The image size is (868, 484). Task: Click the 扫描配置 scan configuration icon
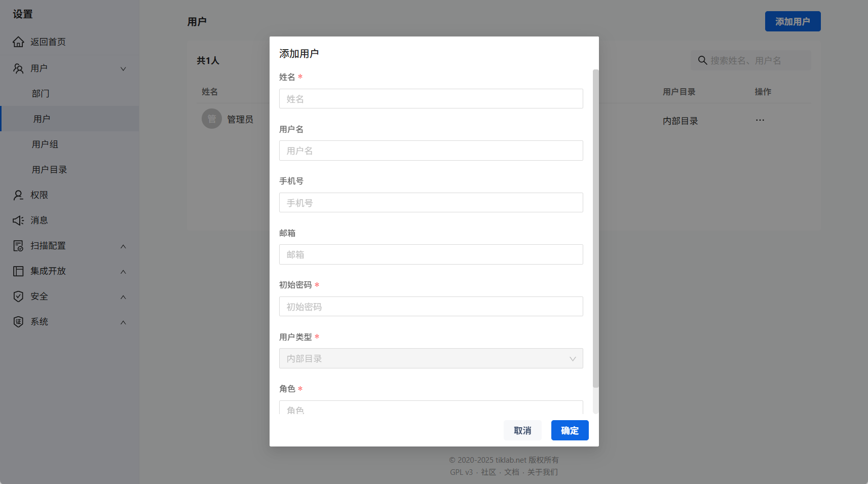click(18, 245)
